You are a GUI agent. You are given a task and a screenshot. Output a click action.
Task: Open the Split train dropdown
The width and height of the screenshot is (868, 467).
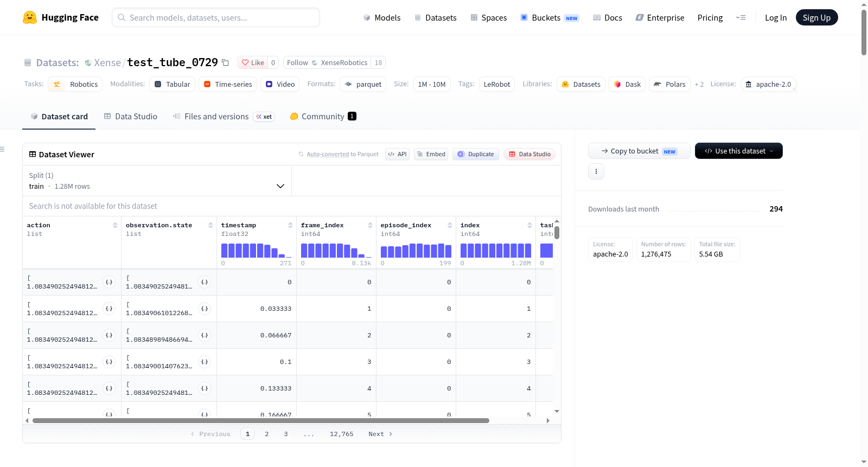click(x=157, y=181)
